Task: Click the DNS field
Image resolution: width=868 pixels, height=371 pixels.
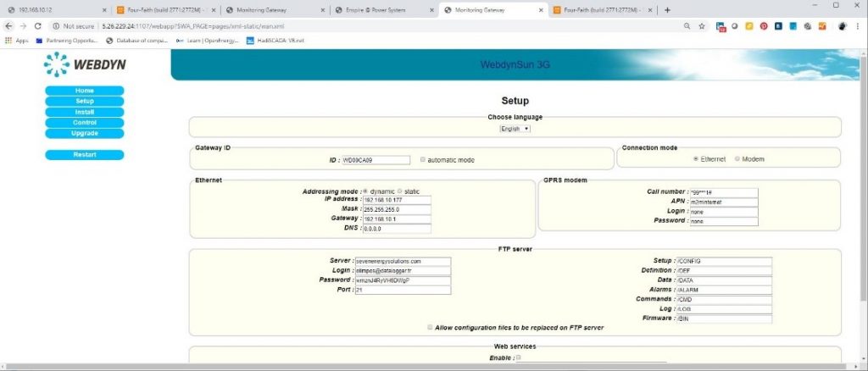Action: pyautogui.click(x=397, y=229)
